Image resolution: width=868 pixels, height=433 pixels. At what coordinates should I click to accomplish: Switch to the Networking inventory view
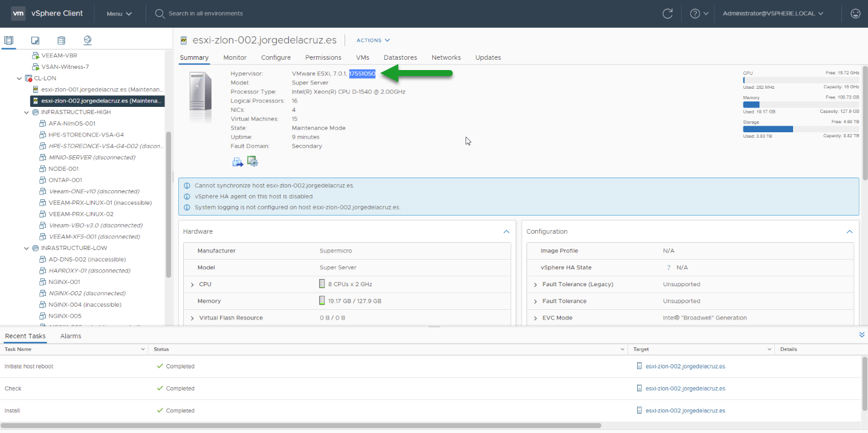[x=88, y=41]
